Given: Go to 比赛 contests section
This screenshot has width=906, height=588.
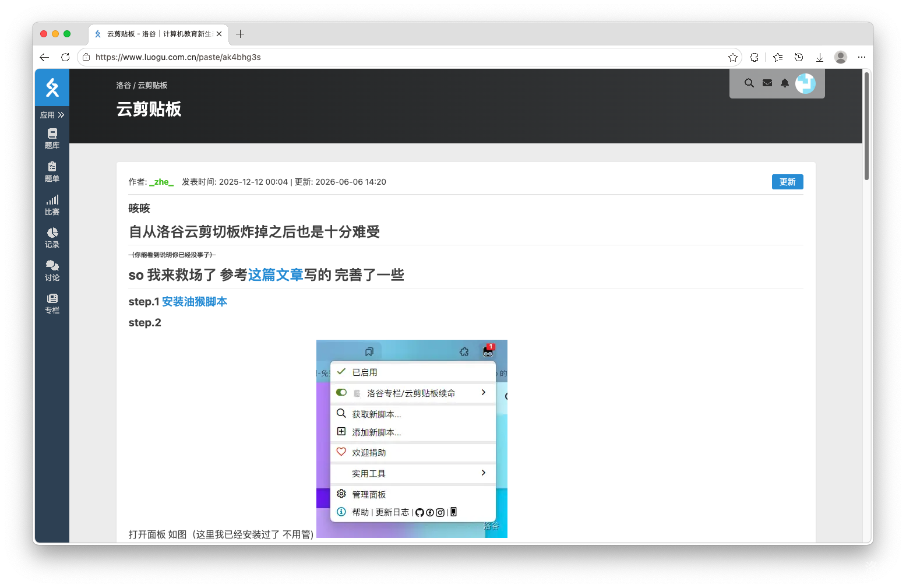Looking at the screenshot, I should pyautogui.click(x=52, y=205).
